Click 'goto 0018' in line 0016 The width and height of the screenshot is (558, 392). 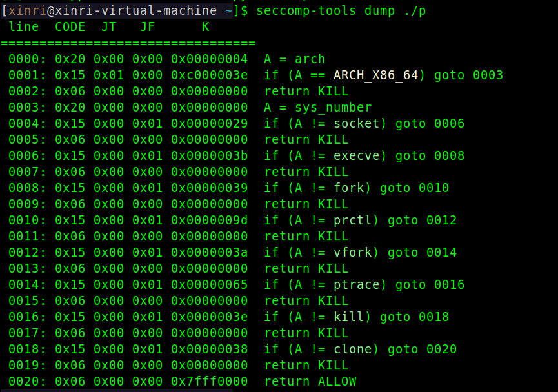[x=415, y=317]
